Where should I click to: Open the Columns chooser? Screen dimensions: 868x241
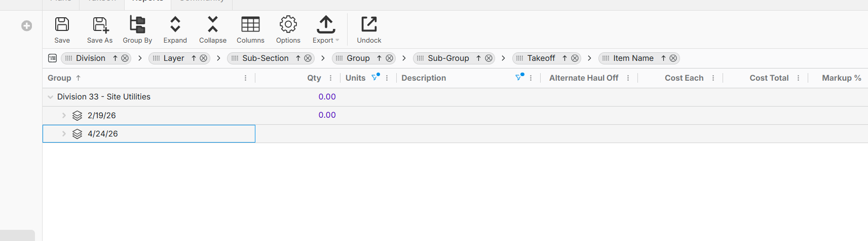(x=250, y=24)
